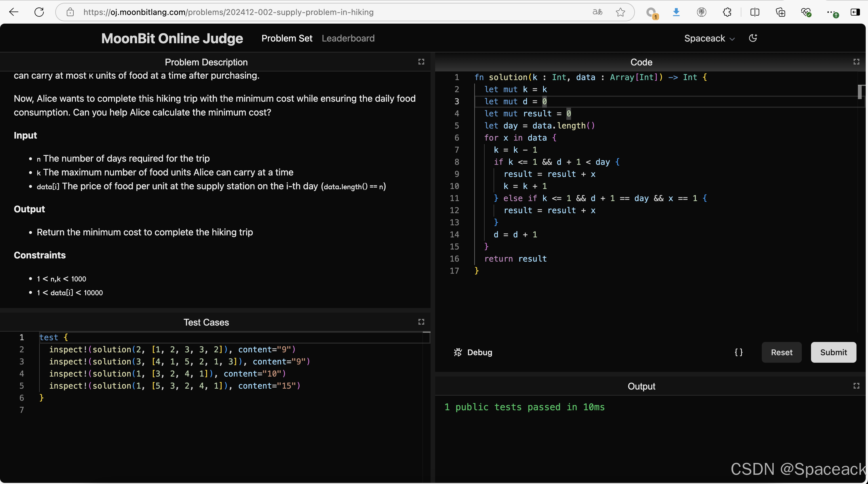Bookmark page with the star icon
Screen dimensions: 868x484
click(620, 12)
